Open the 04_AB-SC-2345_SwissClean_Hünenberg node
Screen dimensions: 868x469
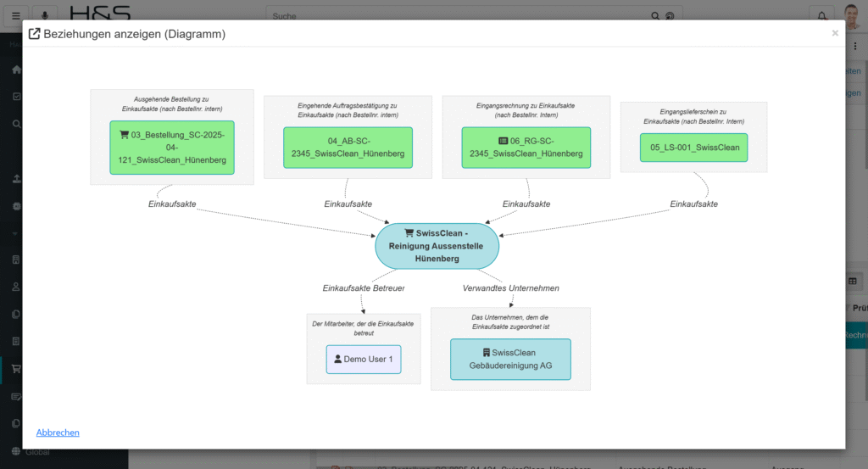point(348,148)
